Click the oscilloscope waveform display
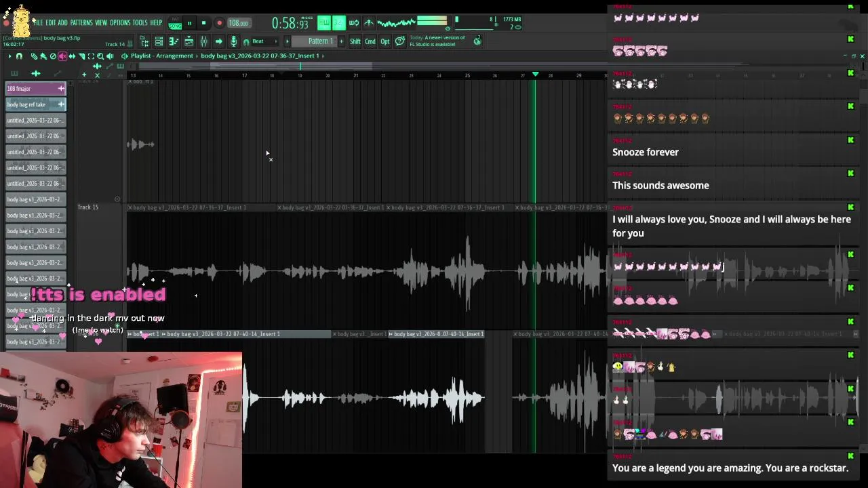868x488 pixels. 396,22
